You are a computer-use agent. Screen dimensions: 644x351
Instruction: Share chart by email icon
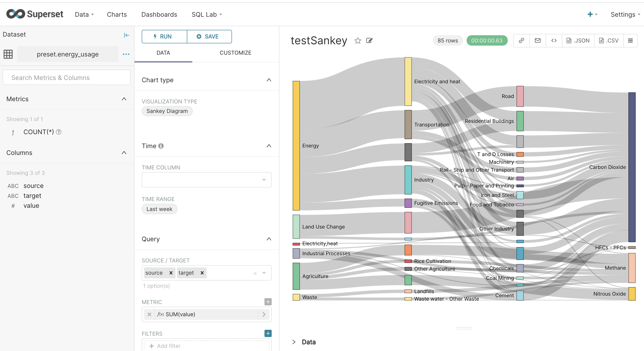(537, 40)
